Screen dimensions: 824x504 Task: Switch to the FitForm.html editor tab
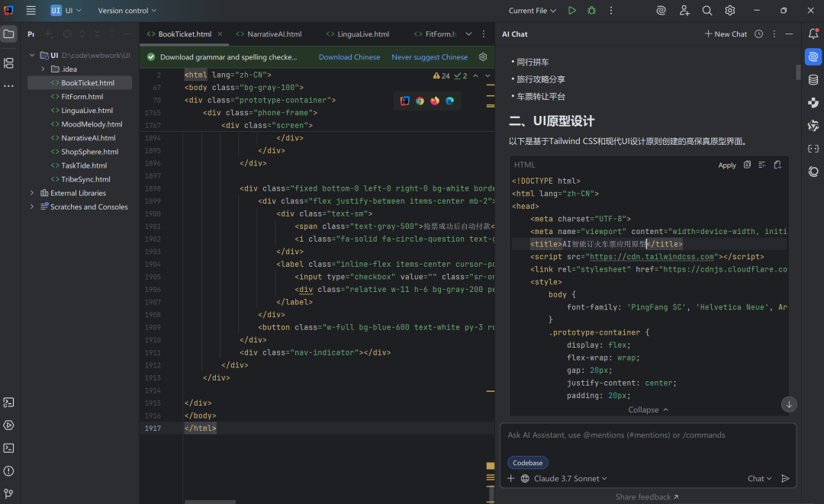click(x=435, y=34)
